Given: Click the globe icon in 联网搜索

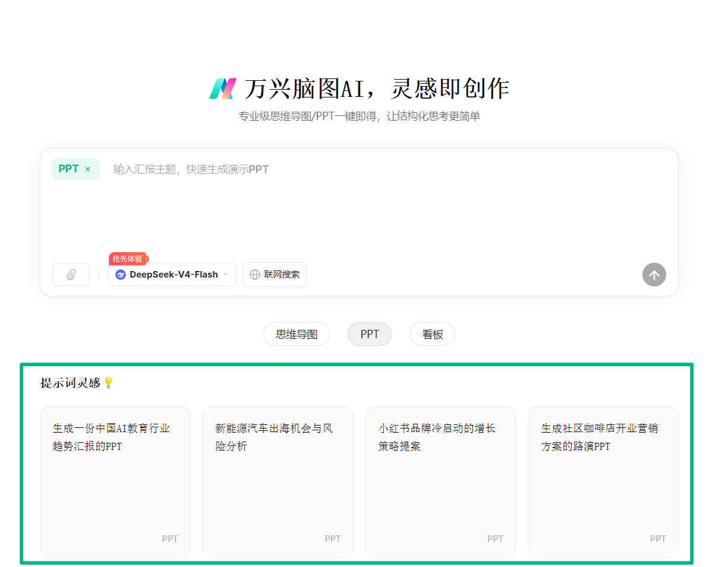Looking at the screenshot, I should click(x=255, y=275).
